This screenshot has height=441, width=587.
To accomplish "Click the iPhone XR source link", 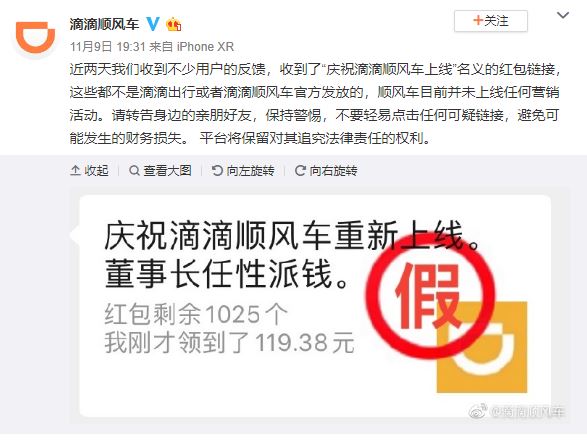I will click(205, 46).
